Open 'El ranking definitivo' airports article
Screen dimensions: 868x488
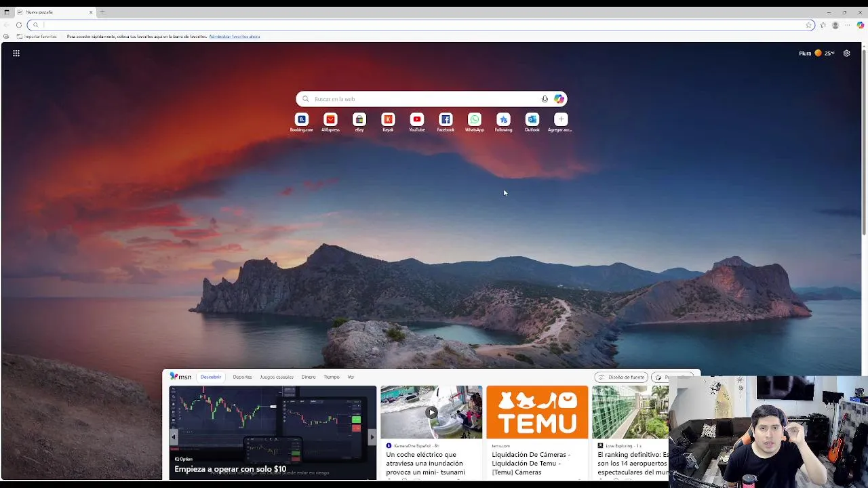tap(632, 463)
